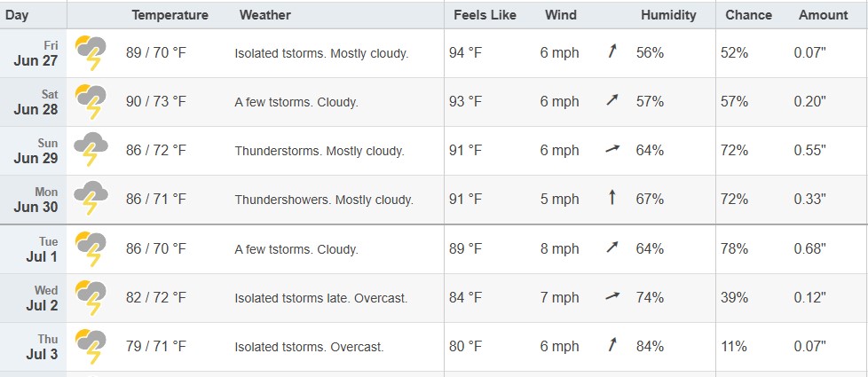
Task: Click the 0.68" precipitation amount
Action: (810, 248)
